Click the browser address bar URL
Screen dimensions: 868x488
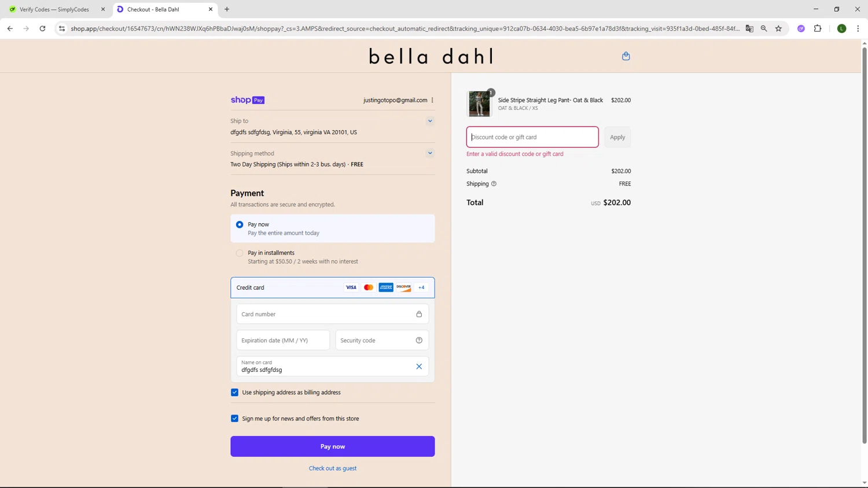tap(405, 28)
